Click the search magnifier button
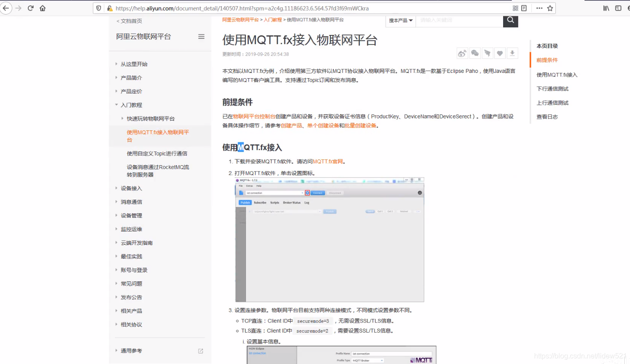The width and height of the screenshot is (630, 364). [511, 20]
